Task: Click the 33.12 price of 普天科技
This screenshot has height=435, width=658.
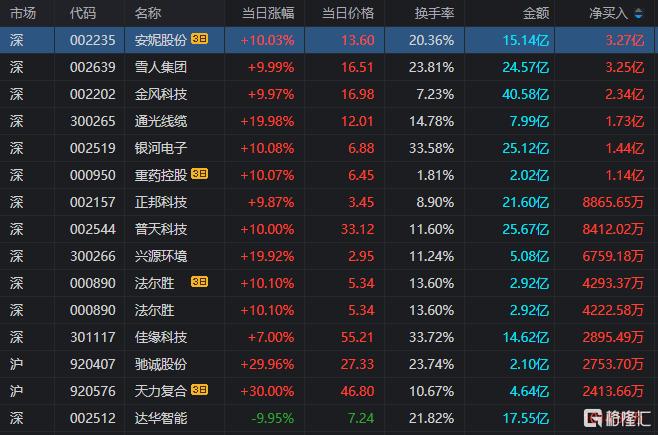Action: [x=356, y=229]
